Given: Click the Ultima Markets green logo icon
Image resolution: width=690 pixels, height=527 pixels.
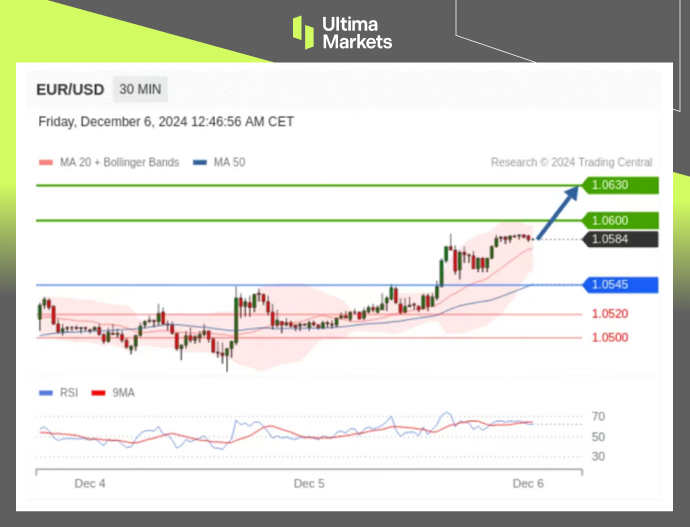Looking at the screenshot, I should [x=303, y=31].
